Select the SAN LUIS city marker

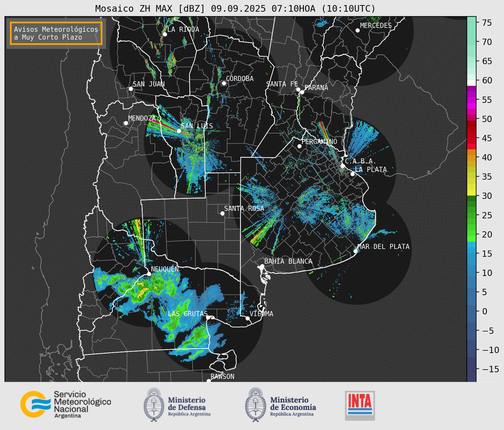click(179, 131)
